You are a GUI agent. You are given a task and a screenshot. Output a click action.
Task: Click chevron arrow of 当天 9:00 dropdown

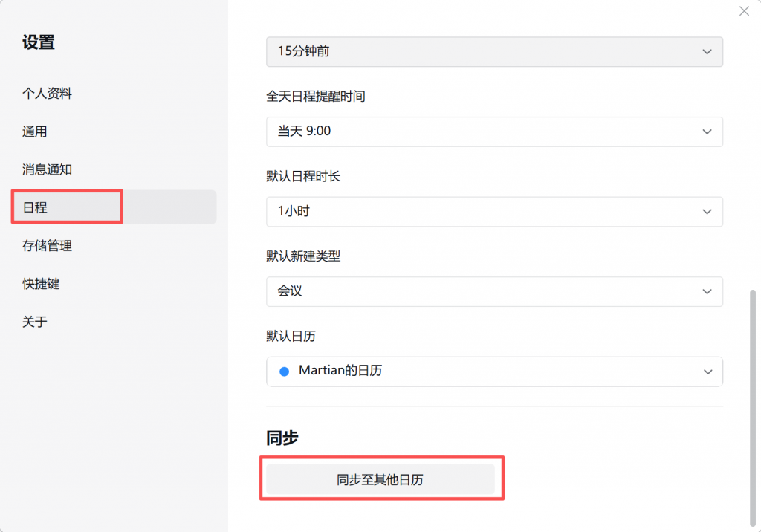click(707, 132)
